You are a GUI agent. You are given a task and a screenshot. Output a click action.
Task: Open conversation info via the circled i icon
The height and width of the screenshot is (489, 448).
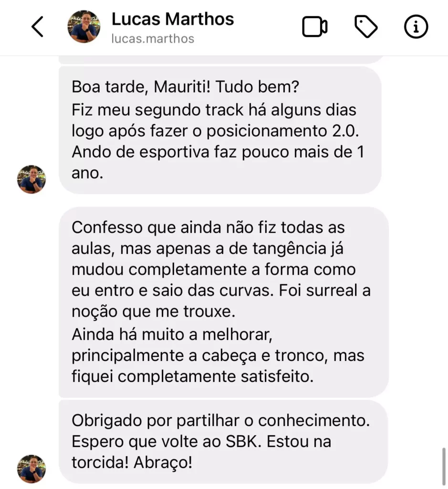pyautogui.click(x=416, y=27)
